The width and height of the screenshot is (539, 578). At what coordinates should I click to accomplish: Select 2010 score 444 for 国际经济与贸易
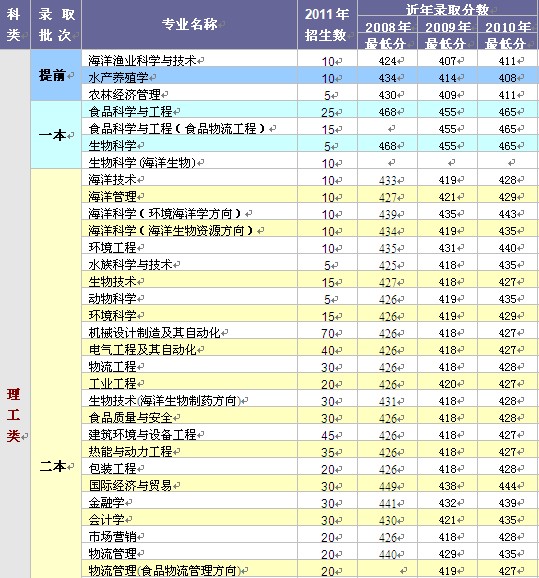click(507, 486)
